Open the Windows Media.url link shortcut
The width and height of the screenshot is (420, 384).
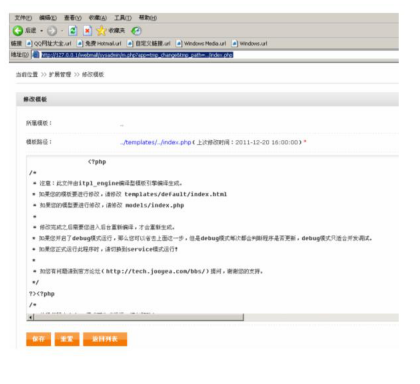click(201, 43)
